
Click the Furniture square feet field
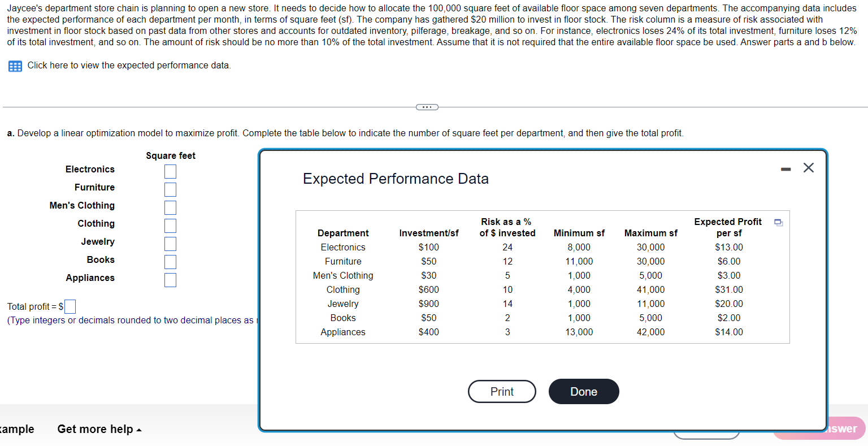(x=170, y=189)
